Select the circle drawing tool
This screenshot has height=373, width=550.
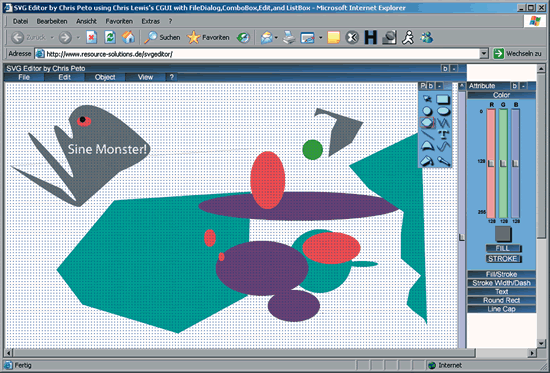[427, 111]
